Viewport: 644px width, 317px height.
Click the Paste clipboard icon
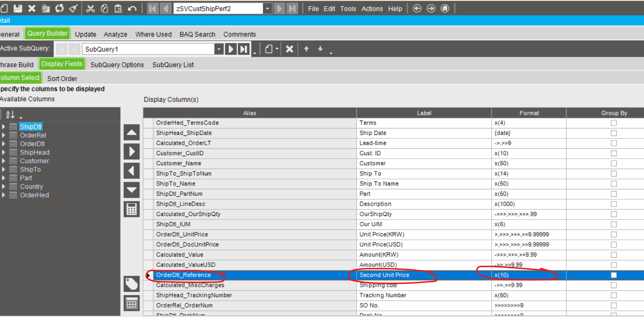click(x=118, y=8)
